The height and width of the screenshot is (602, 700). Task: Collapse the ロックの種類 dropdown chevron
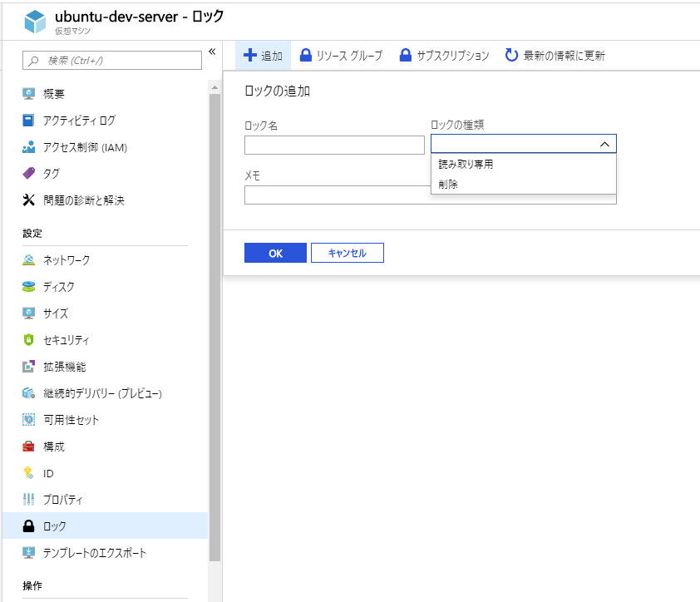pyautogui.click(x=606, y=144)
